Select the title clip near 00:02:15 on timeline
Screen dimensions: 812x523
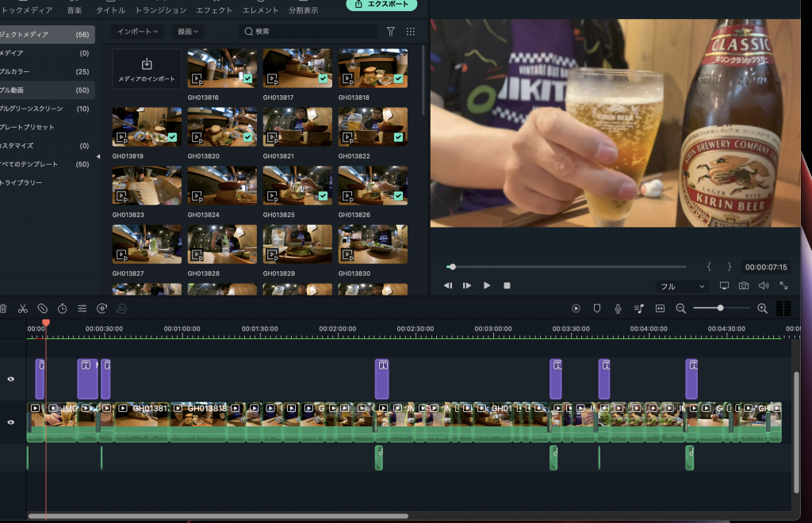[381, 380]
